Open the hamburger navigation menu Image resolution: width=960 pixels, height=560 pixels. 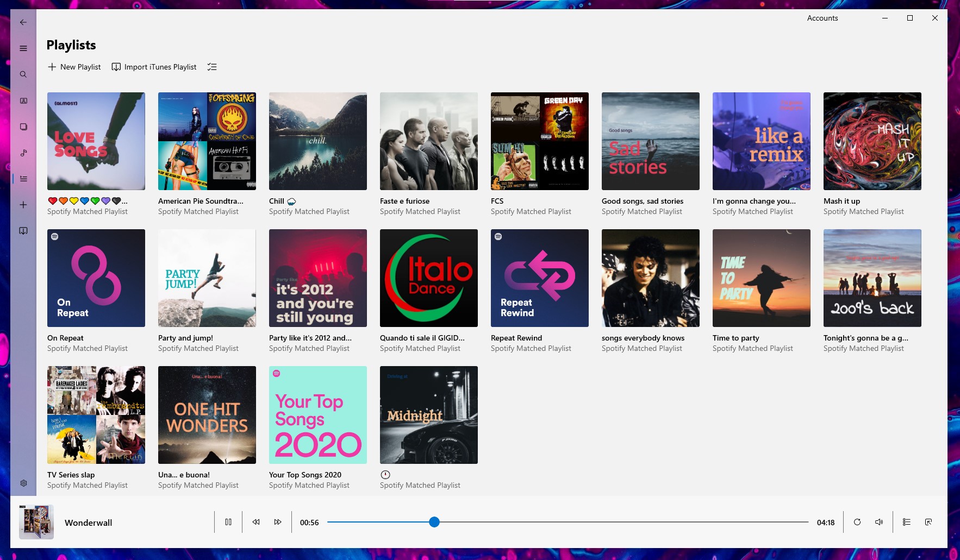(x=23, y=48)
